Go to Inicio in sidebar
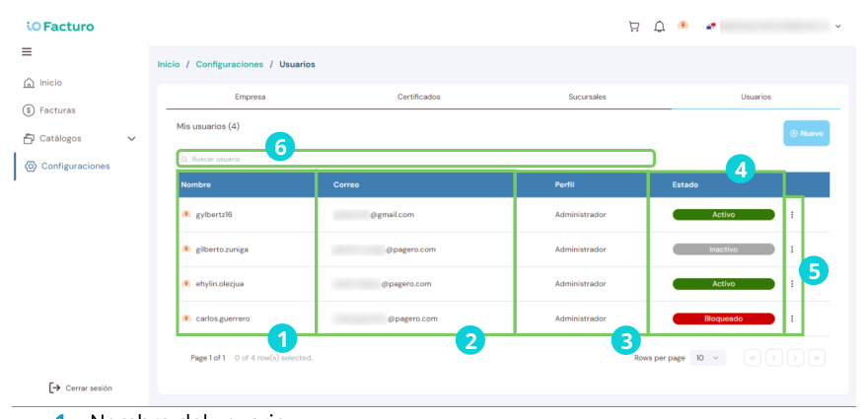 (43, 83)
